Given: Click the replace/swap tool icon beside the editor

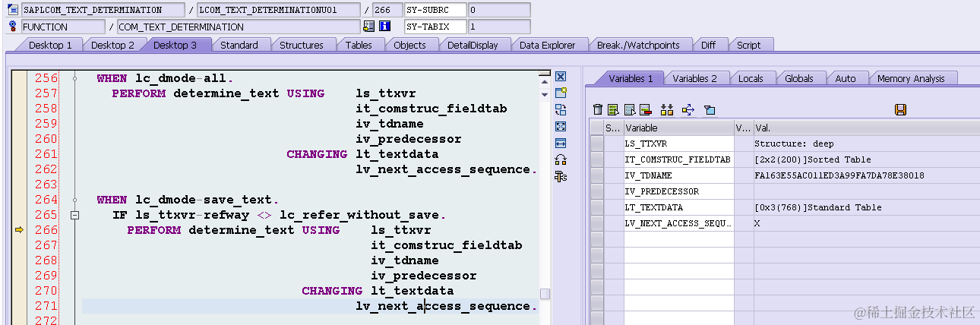Looking at the screenshot, I should coord(561,110).
